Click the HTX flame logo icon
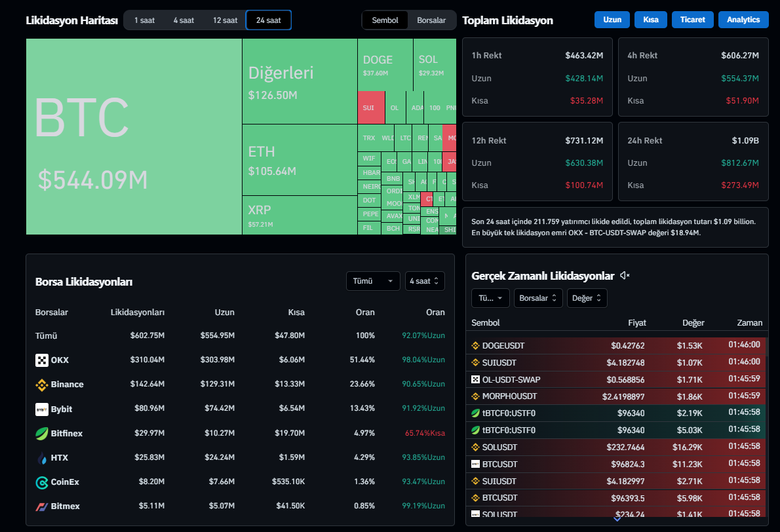Image resolution: width=780 pixels, height=532 pixels. click(x=42, y=458)
